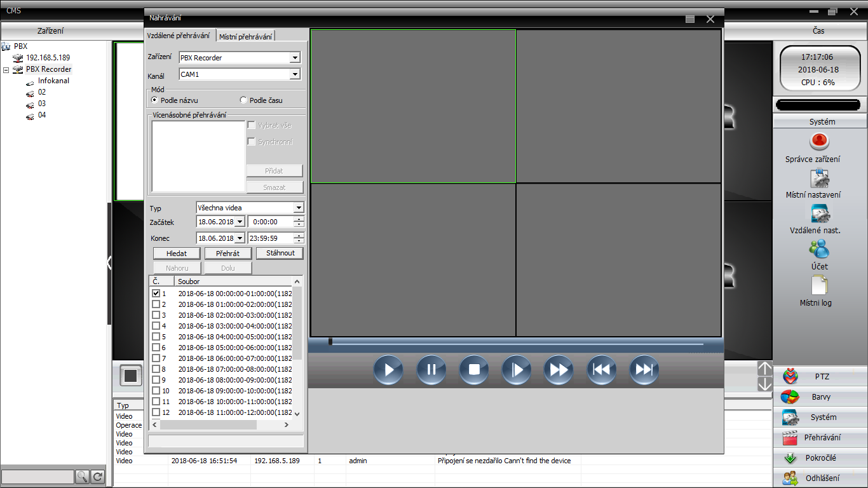
Task: Open the Místní log icon
Action: click(819, 285)
